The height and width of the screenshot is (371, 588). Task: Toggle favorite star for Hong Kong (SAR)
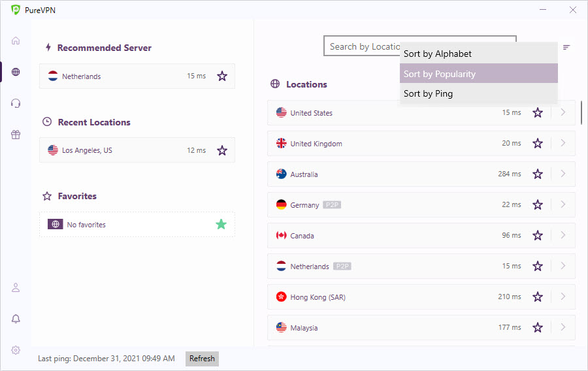pos(538,297)
